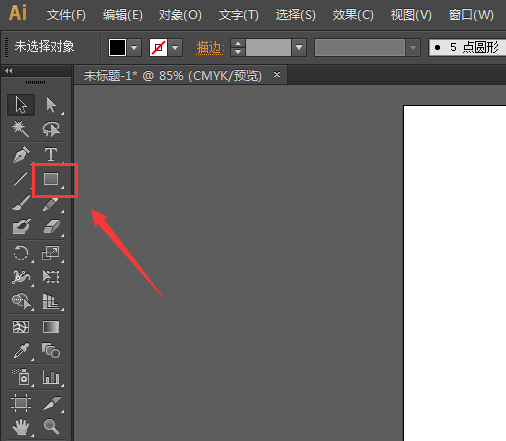Select the Slice tool

[51, 403]
